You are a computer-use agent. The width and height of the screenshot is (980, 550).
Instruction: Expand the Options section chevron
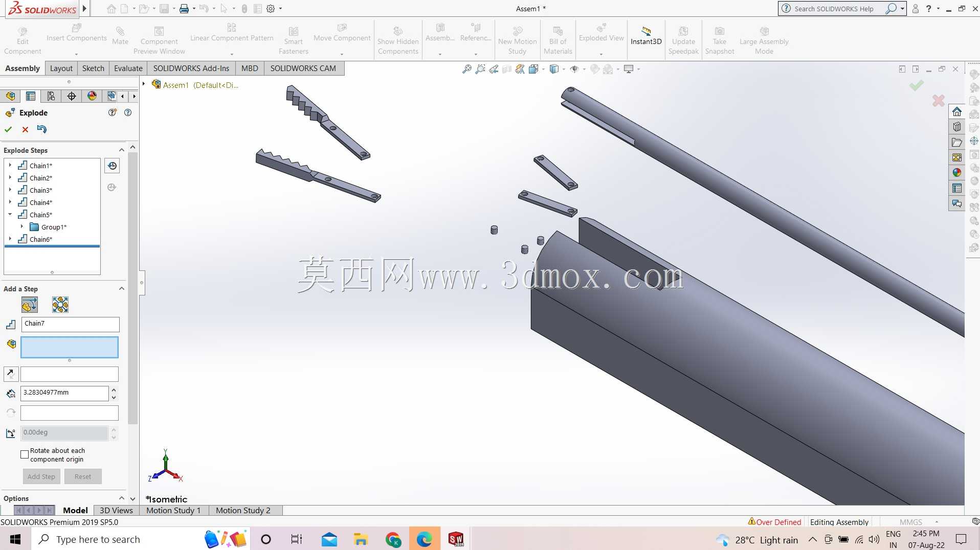coord(121,498)
